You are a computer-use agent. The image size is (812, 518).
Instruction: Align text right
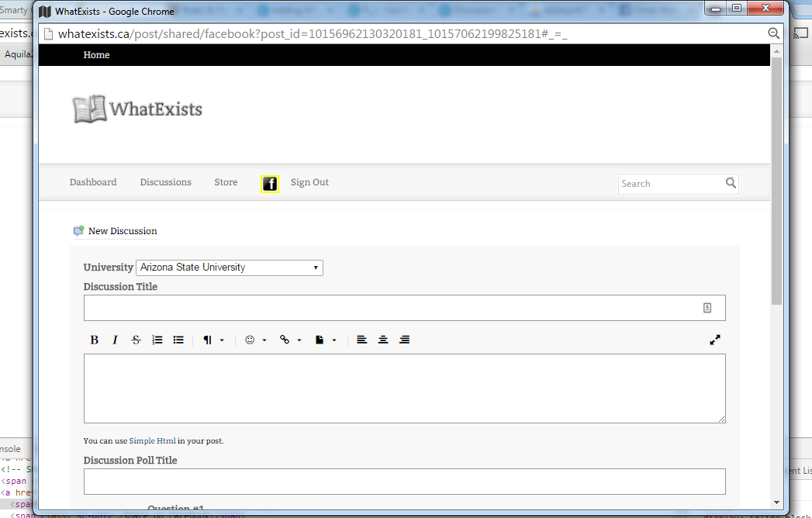tap(404, 340)
